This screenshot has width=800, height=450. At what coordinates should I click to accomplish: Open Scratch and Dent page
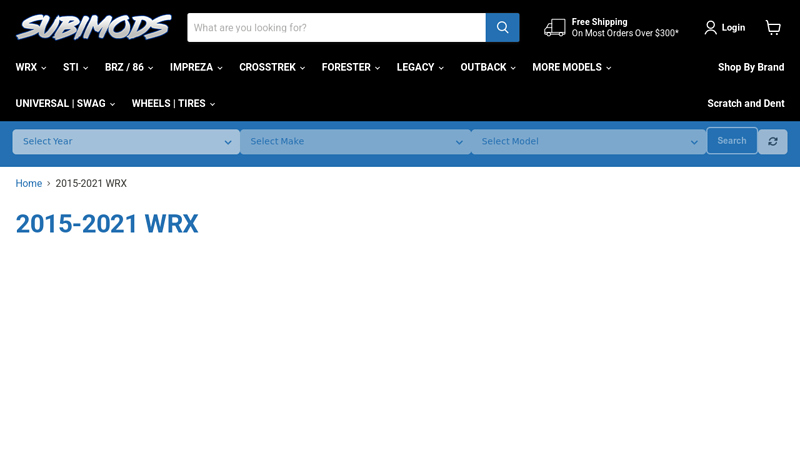point(745,104)
